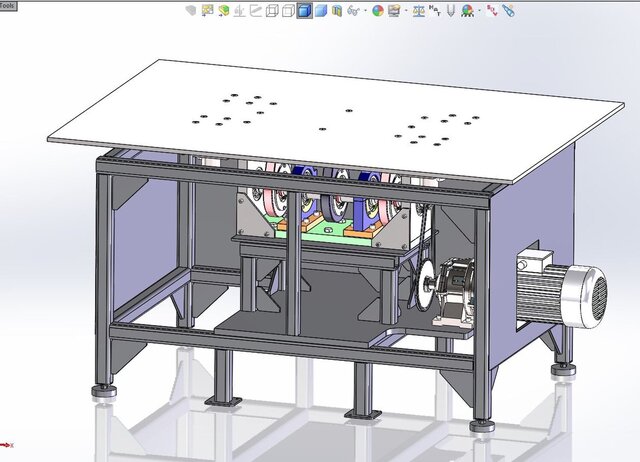Image resolution: width=640 pixels, height=462 pixels.
Task: Click the grayed shield icon at toolbar start
Action: 191,11
